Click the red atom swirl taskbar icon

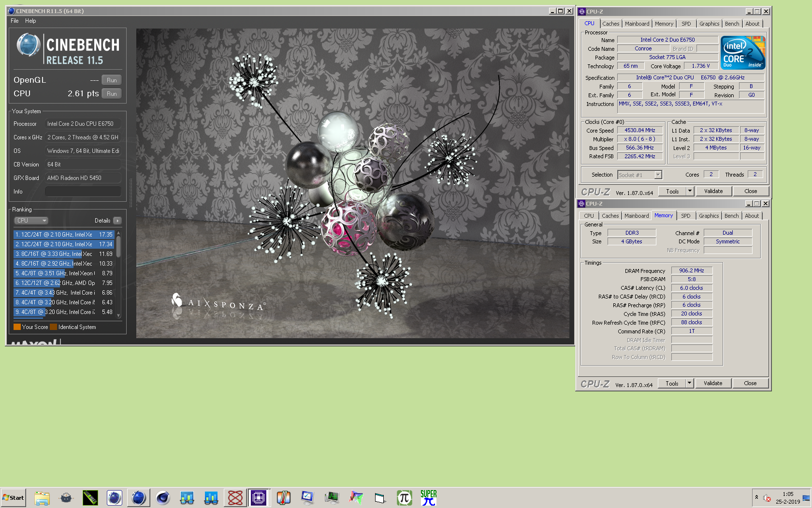click(x=235, y=498)
